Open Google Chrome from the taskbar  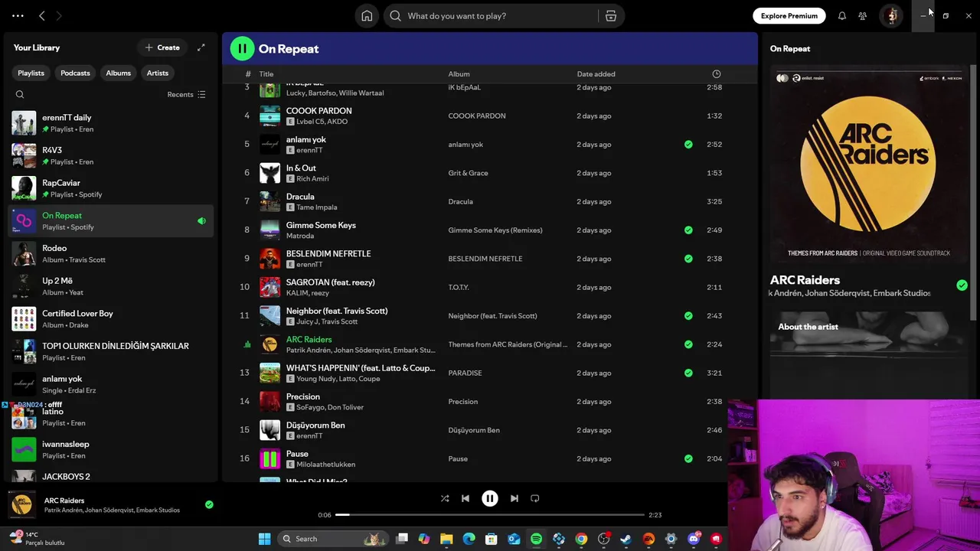point(581,539)
